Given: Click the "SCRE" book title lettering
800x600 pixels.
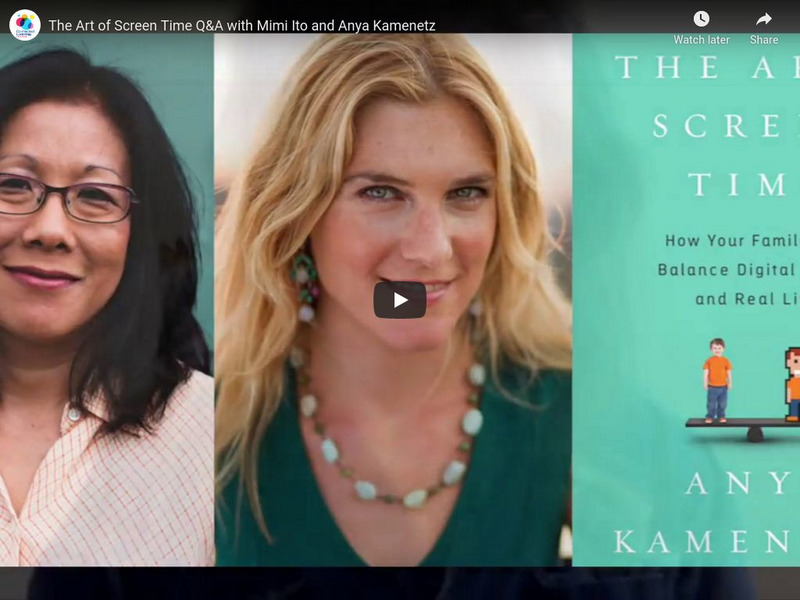Looking at the screenshot, I should 725,126.
